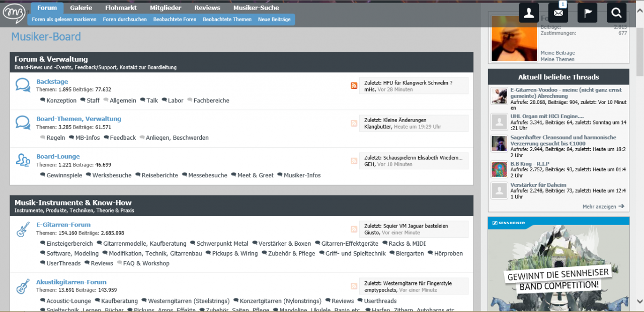Click the Sagenhafter Cleansound thread avatar
The width and height of the screenshot is (644, 312).
[499, 143]
